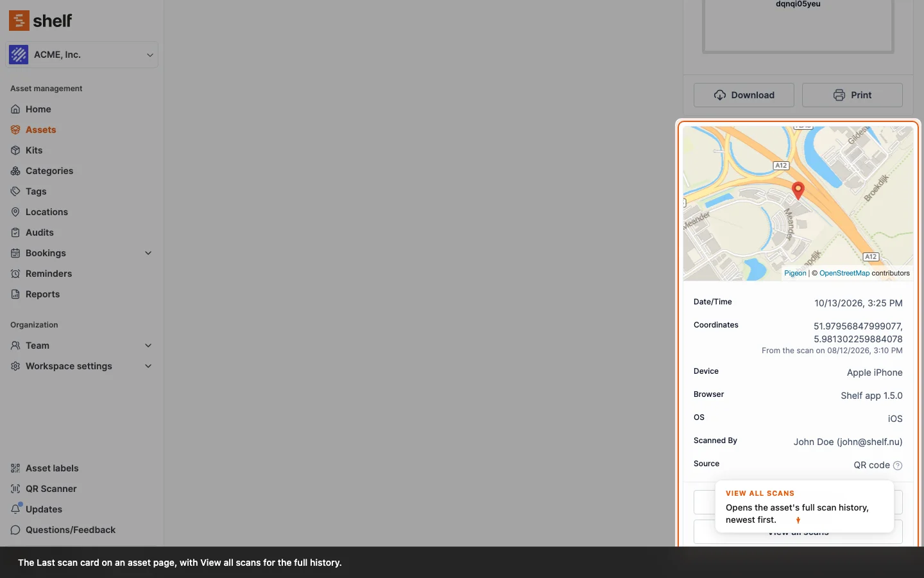Click the Reminders alarm icon
Screen dimensions: 924x578
click(15, 274)
